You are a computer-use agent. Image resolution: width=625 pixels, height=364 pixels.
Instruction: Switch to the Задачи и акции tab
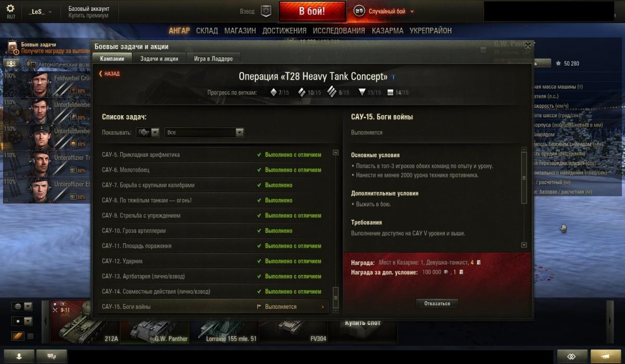pyautogui.click(x=159, y=59)
